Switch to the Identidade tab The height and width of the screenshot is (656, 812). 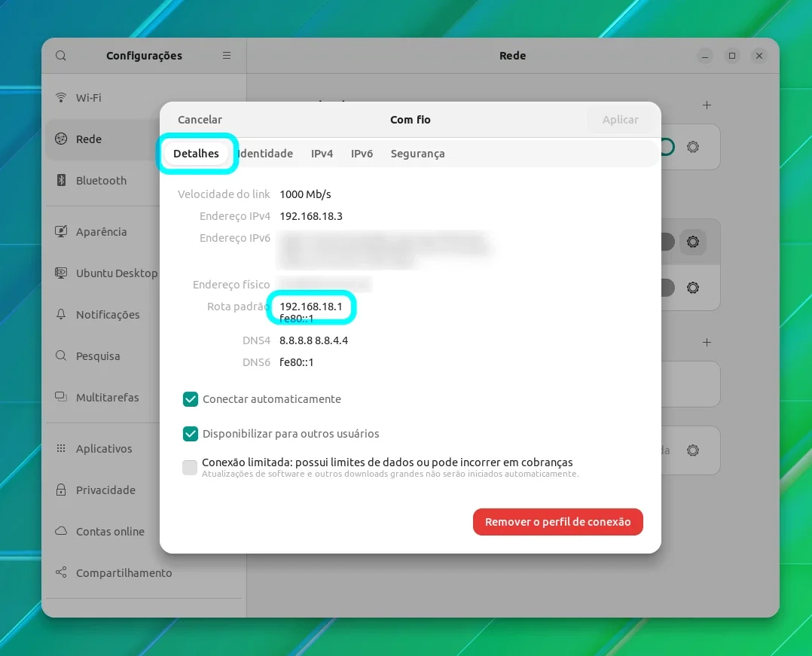click(265, 154)
